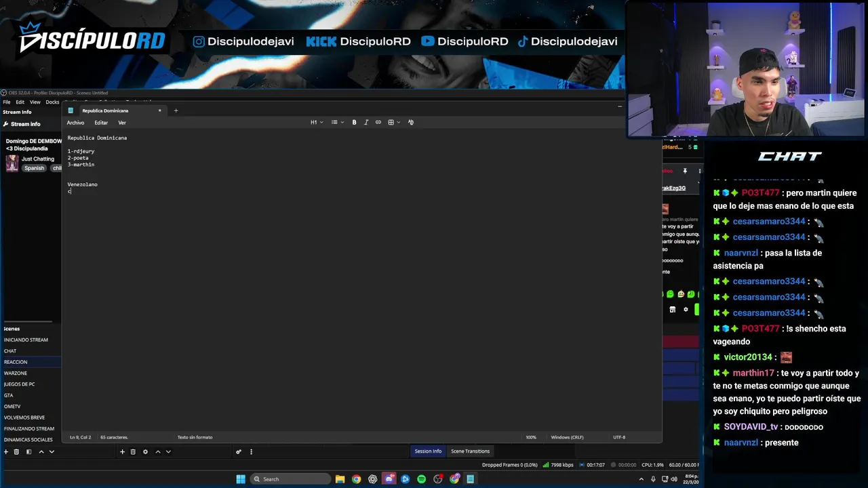Click the taskbar Search box
Viewport: 868px width, 488px height.
(290, 479)
